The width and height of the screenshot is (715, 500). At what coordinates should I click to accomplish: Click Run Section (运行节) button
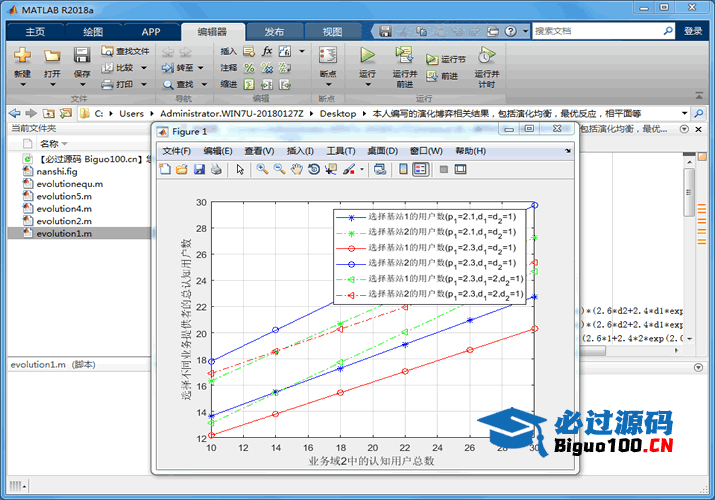[x=446, y=59]
